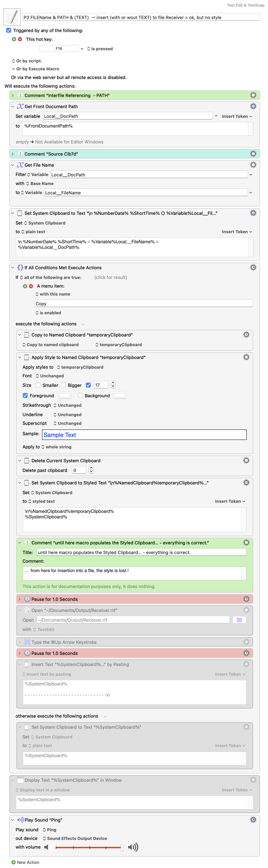Enable the Background color checkbox

coord(80,396)
